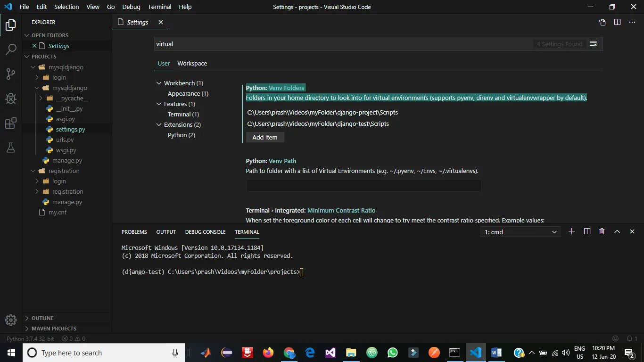
Task: Close Settings in Open Editors list
Action: [x=34, y=46]
